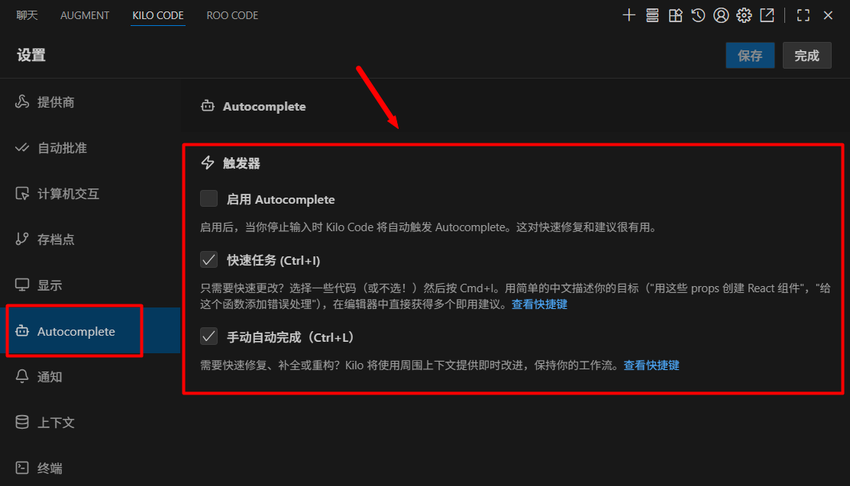Switch to the ROO CODE tab
Image resolution: width=850 pixels, height=486 pixels.
(x=232, y=15)
